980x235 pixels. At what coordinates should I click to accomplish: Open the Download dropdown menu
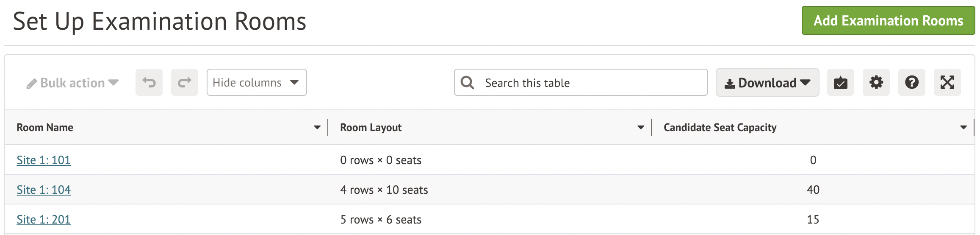click(767, 83)
